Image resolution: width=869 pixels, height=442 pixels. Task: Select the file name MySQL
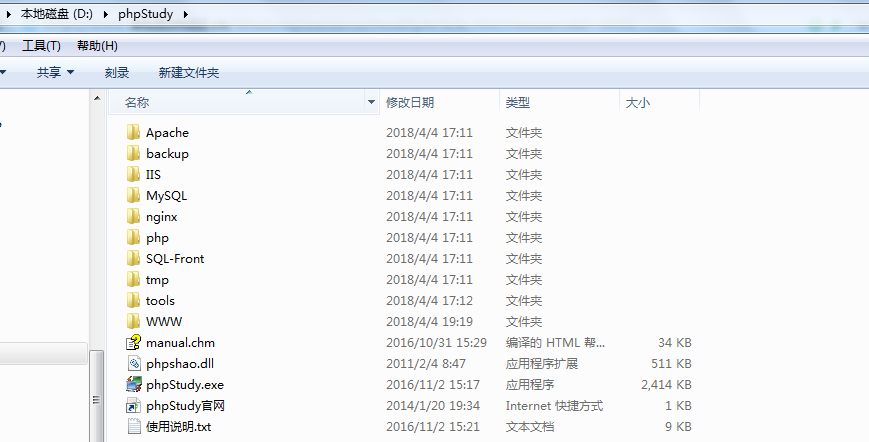point(167,196)
